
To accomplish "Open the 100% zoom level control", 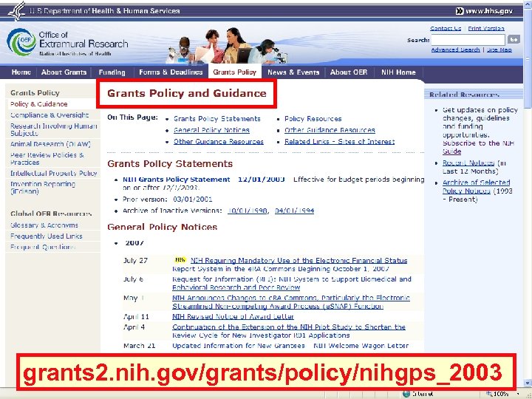I will (501, 395).
